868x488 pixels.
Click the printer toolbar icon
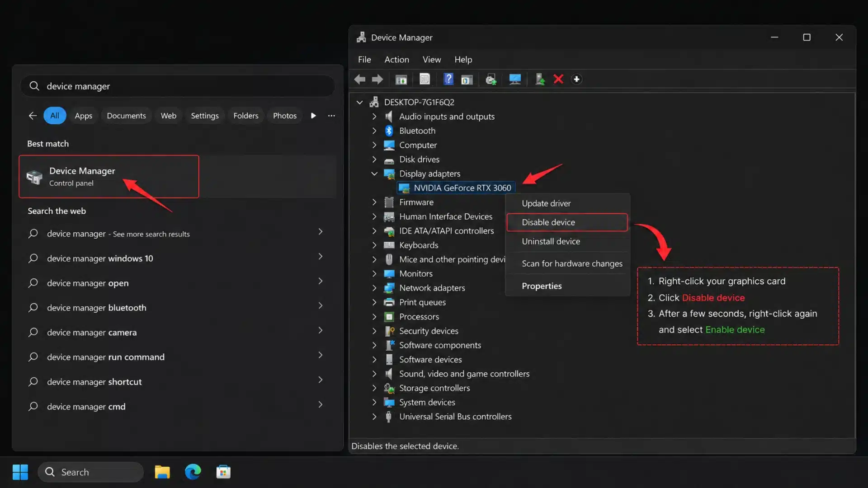click(x=491, y=80)
